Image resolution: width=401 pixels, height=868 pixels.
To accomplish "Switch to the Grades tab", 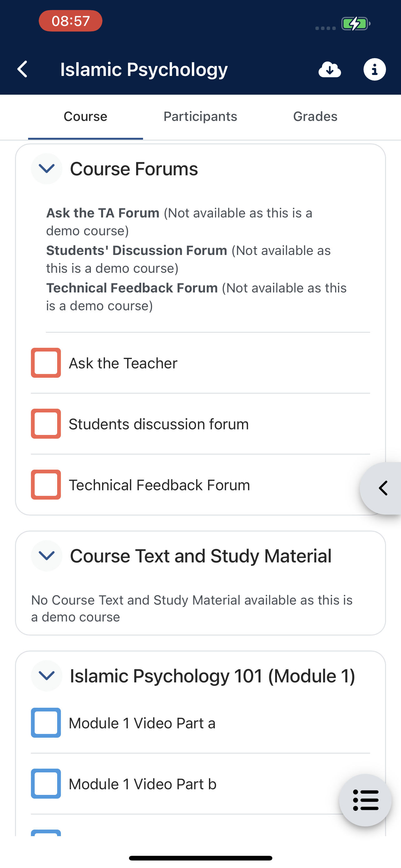I will tap(315, 117).
